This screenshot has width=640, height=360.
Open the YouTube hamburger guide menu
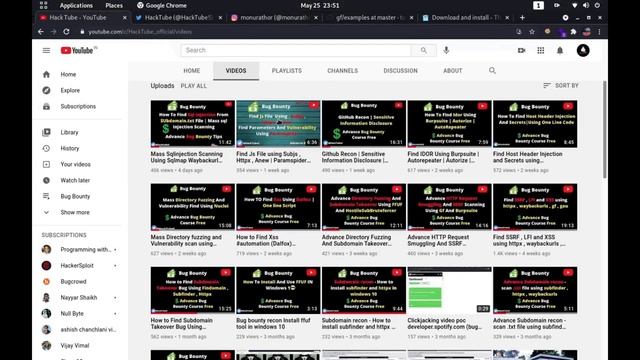[x=46, y=50]
